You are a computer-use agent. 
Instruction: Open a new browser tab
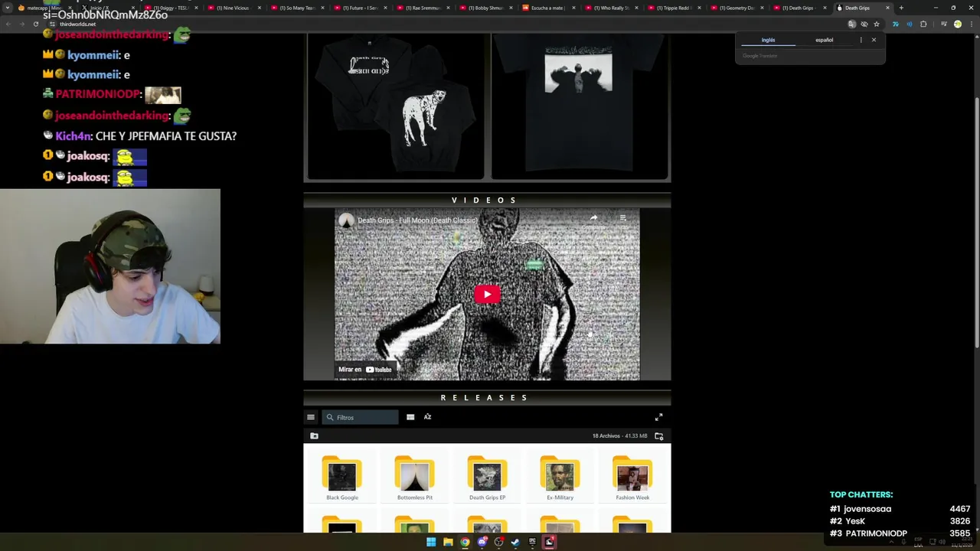(x=901, y=8)
